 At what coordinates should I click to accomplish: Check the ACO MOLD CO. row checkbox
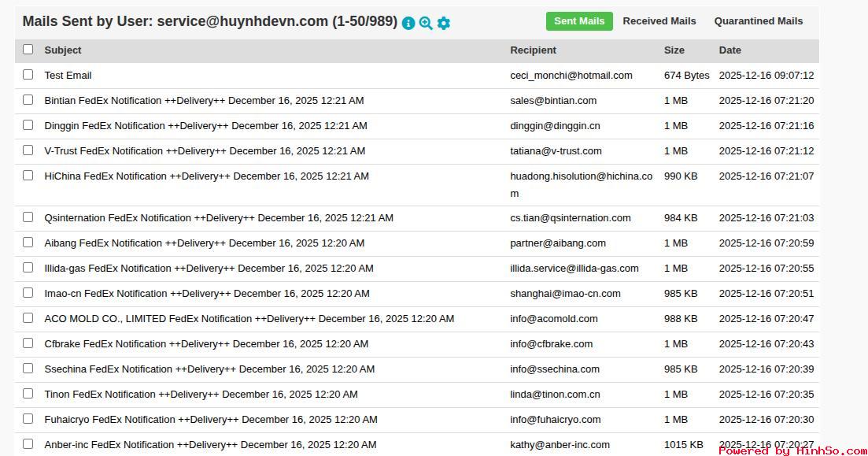tap(28, 318)
